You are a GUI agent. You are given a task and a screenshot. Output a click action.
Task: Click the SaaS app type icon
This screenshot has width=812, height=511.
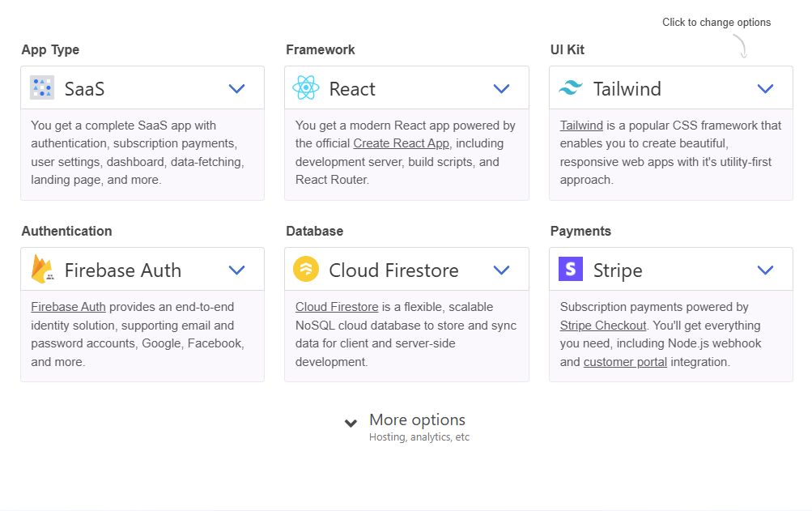tap(42, 87)
